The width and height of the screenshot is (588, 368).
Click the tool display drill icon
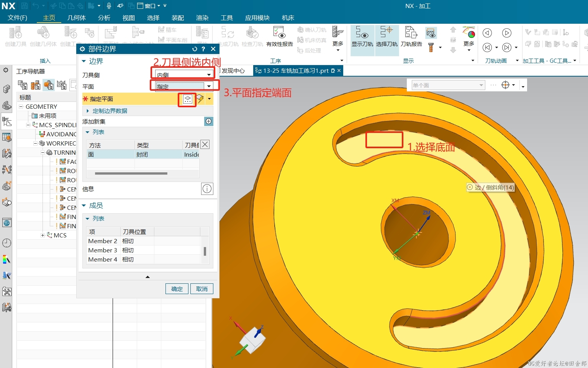431,47
